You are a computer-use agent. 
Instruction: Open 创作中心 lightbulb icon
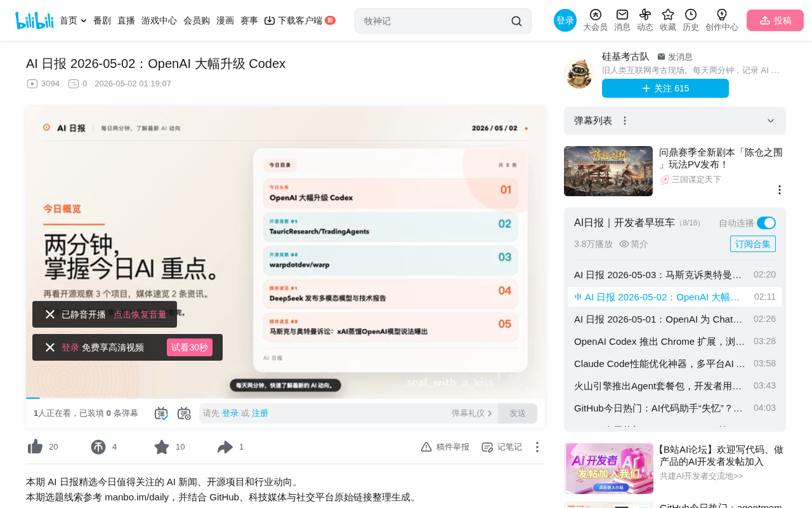(722, 15)
